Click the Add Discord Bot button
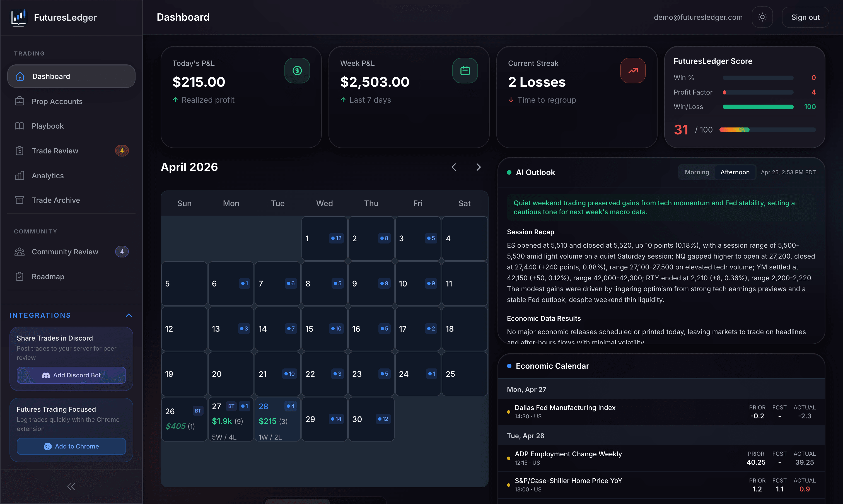843x504 pixels. (71, 375)
